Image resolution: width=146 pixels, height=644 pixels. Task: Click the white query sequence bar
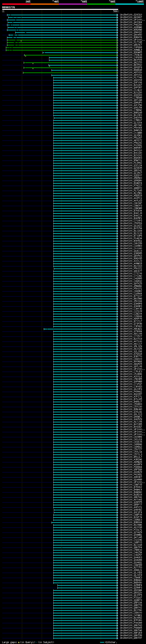pos(60,9)
